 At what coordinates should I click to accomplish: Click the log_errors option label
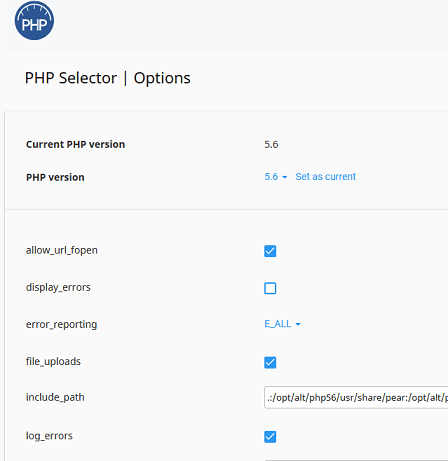tap(49, 436)
